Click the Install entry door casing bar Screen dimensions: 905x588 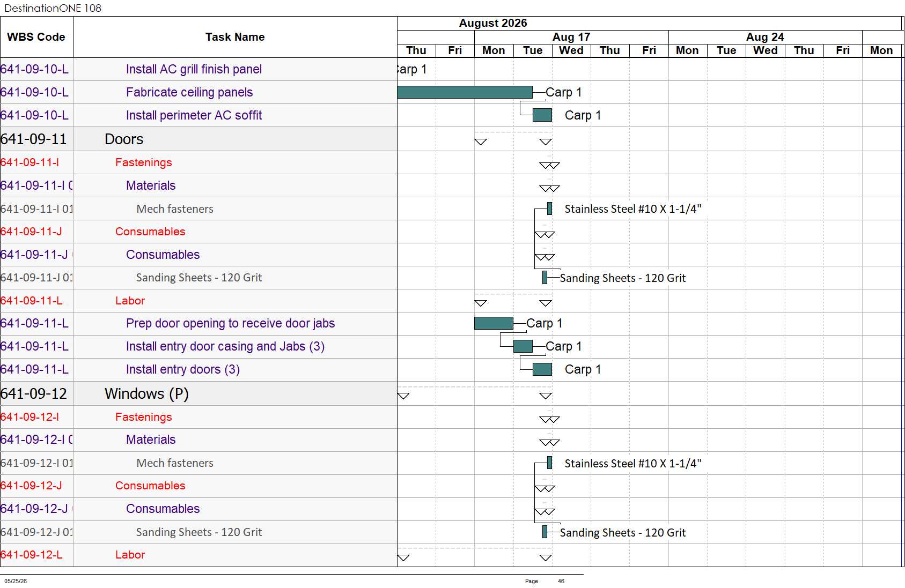(x=523, y=346)
